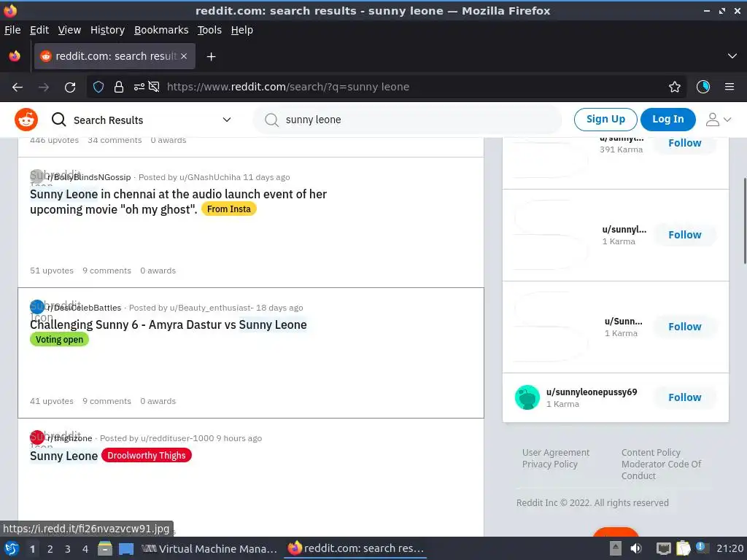Open the file manager taskbar icon
Viewport: 747px width, 560px height.
pyautogui.click(x=105, y=548)
